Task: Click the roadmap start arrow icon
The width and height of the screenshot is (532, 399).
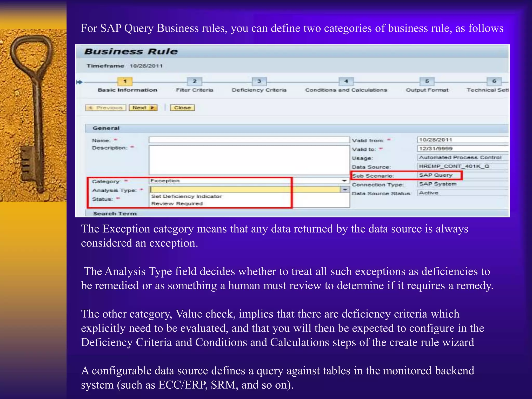Action: 79,82
